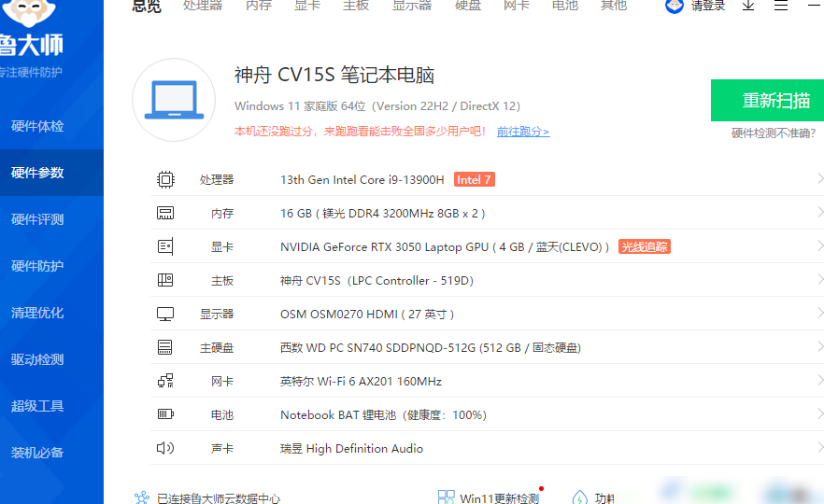Expand the battery row chevron

click(x=820, y=413)
